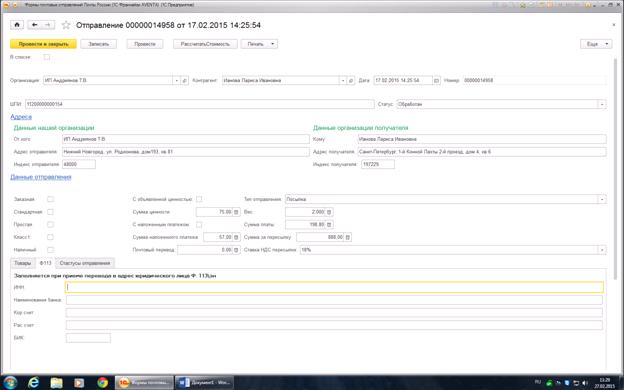Viewport: 624px width, 390px height.
Task: Open the Контрагент lookup magnifier icon
Action: click(351, 80)
